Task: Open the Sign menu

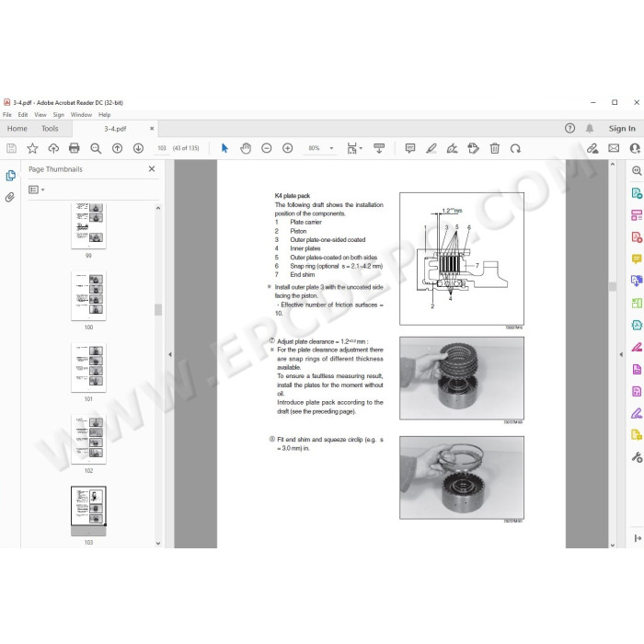Action: pos(58,115)
